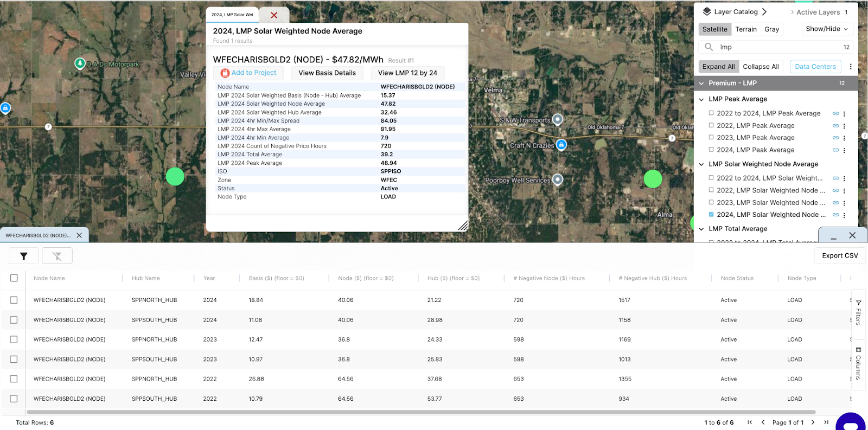The height and width of the screenshot is (430, 868).
Task: Collapse the LMP Peak Average group
Action: tap(701, 99)
